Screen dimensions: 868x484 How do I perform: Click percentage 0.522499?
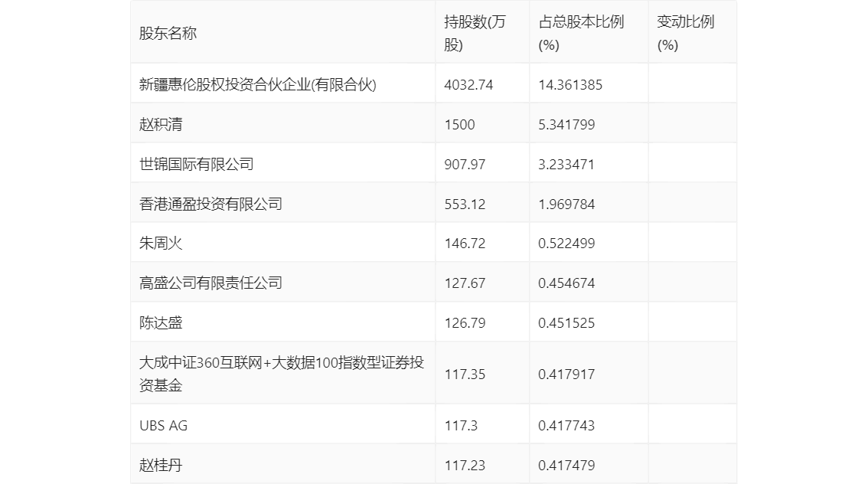point(567,243)
